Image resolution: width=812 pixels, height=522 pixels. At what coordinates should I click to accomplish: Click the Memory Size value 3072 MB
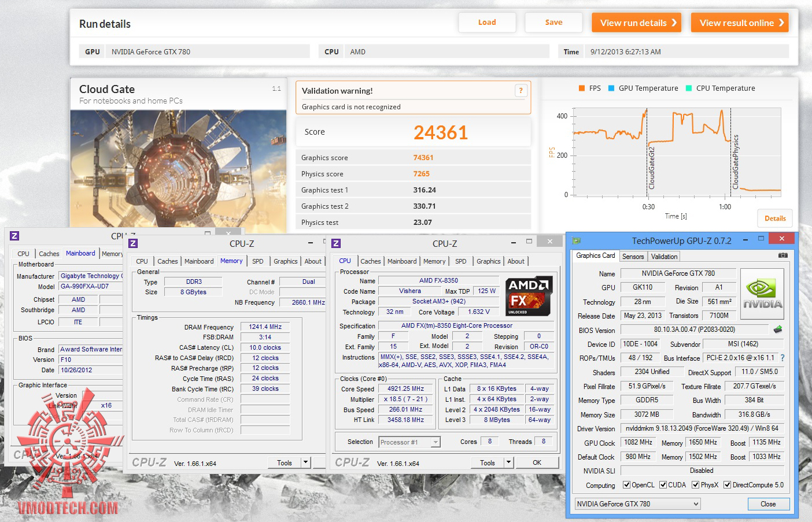[647, 414]
